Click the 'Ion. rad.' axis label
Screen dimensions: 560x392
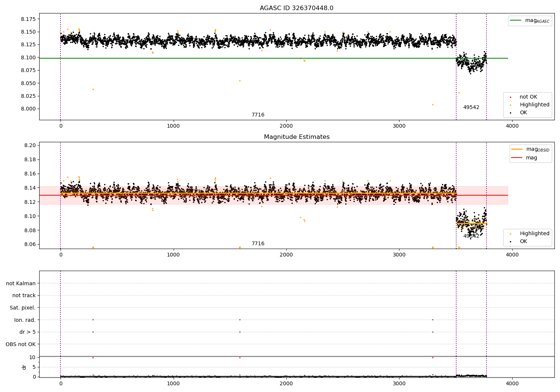coord(25,320)
